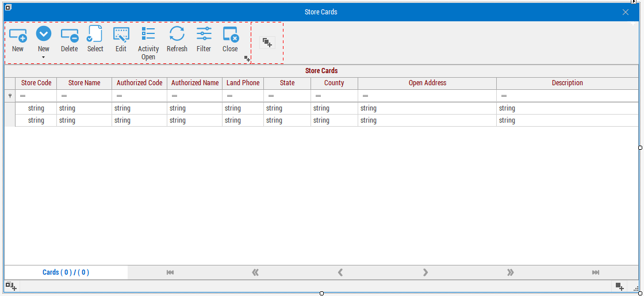Go to the last page of cards
The image size is (644, 296).
596,272
